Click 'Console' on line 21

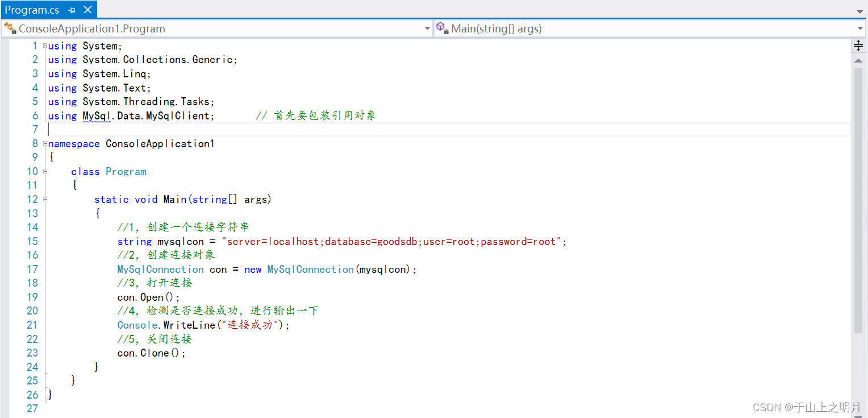pyautogui.click(x=137, y=325)
